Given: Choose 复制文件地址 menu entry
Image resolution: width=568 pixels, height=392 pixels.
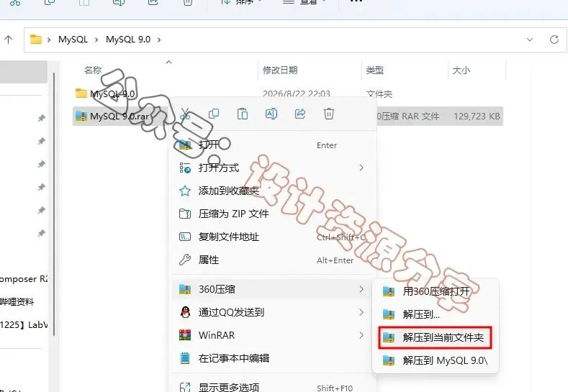Looking at the screenshot, I should [274, 237].
